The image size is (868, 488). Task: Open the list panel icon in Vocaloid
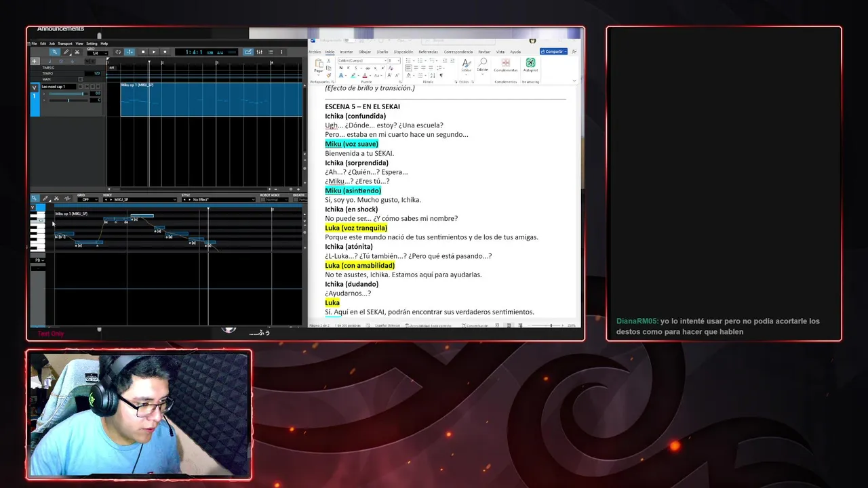271,52
